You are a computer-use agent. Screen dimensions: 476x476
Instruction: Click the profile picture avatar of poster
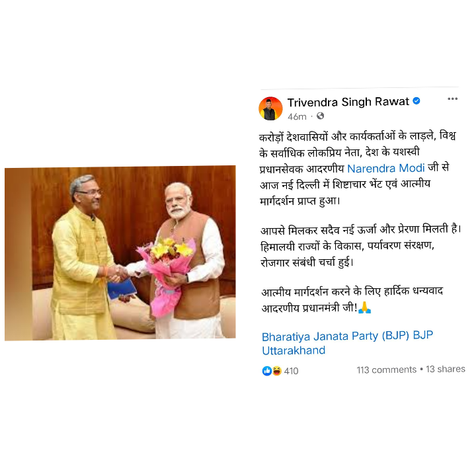click(270, 108)
